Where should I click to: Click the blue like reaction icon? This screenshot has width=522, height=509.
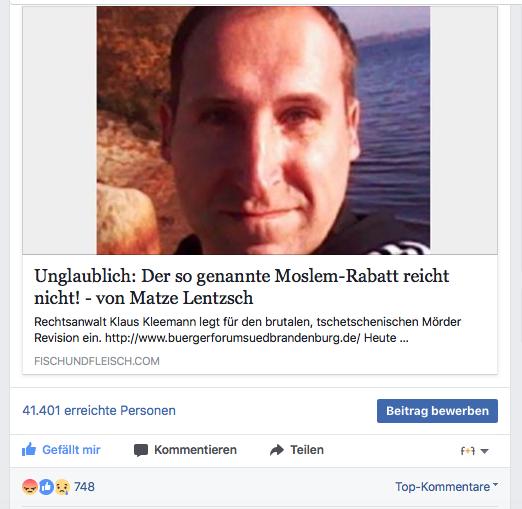point(46,487)
